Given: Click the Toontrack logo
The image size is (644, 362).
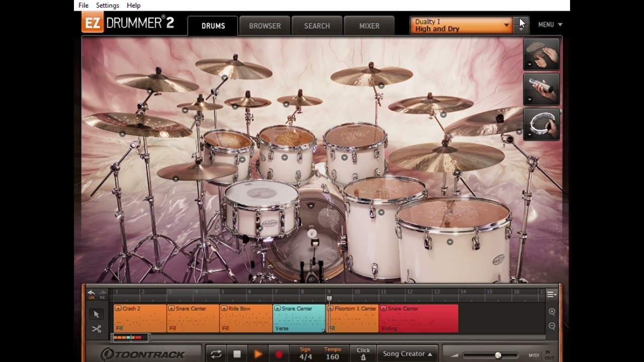Looking at the screenshot, I should click(142, 354).
